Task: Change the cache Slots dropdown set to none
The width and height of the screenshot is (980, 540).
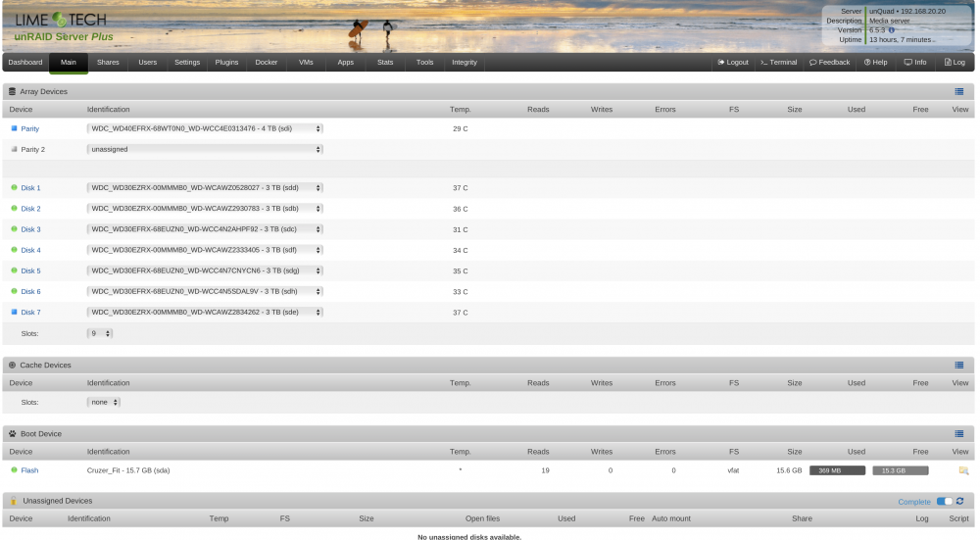Action: 103,403
